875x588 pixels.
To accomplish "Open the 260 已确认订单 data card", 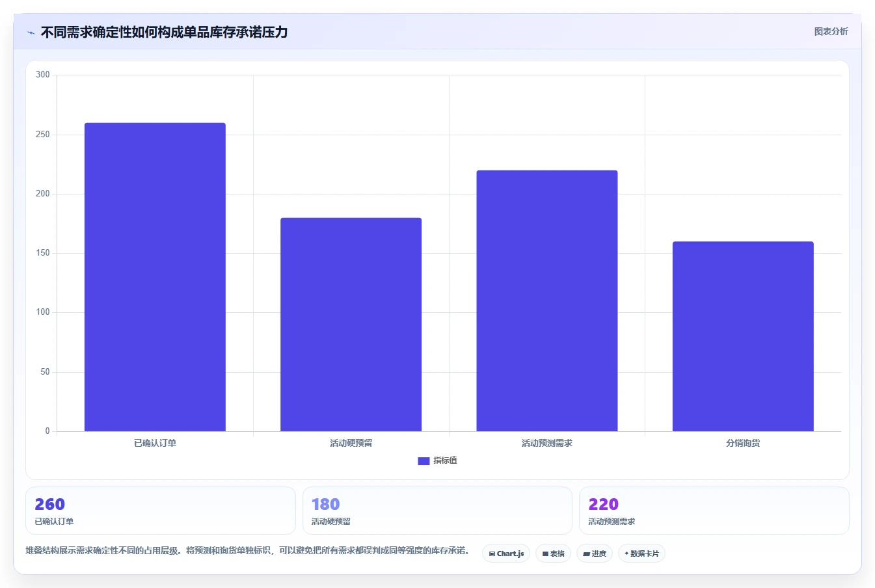I will [161, 511].
